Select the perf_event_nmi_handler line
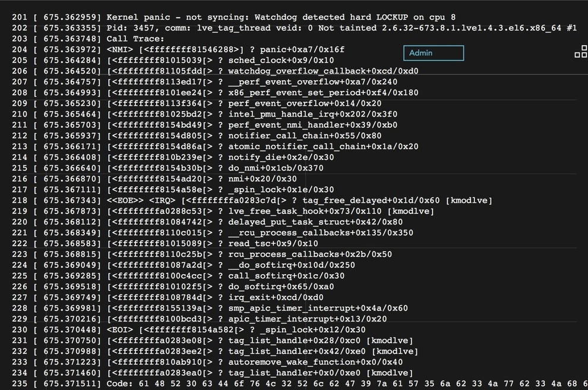 [x=312, y=125]
